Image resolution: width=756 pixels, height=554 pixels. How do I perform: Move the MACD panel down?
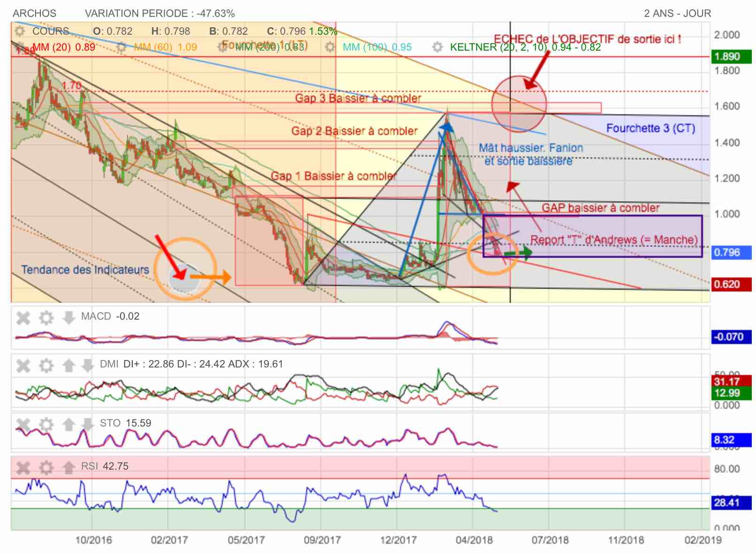[68, 318]
